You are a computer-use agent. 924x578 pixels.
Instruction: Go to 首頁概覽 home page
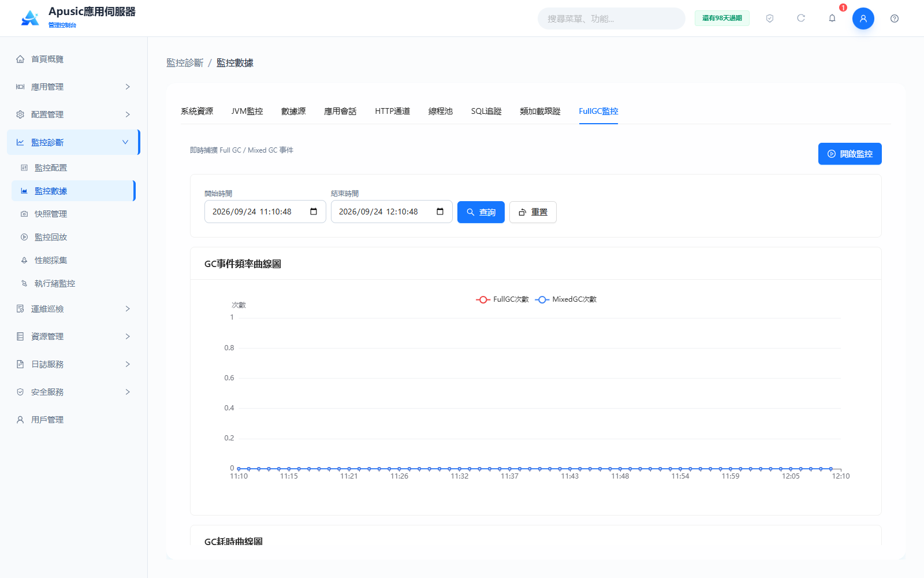(74, 59)
